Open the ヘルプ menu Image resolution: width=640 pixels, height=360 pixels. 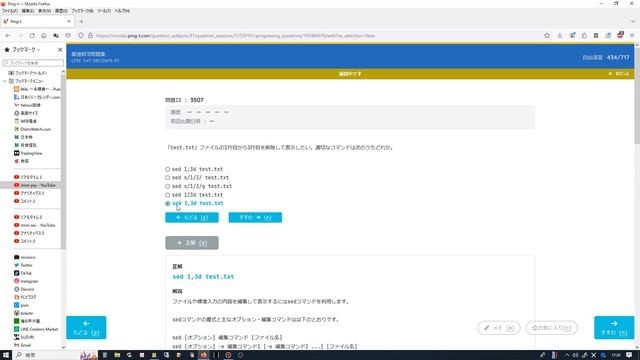tap(122, 11)
